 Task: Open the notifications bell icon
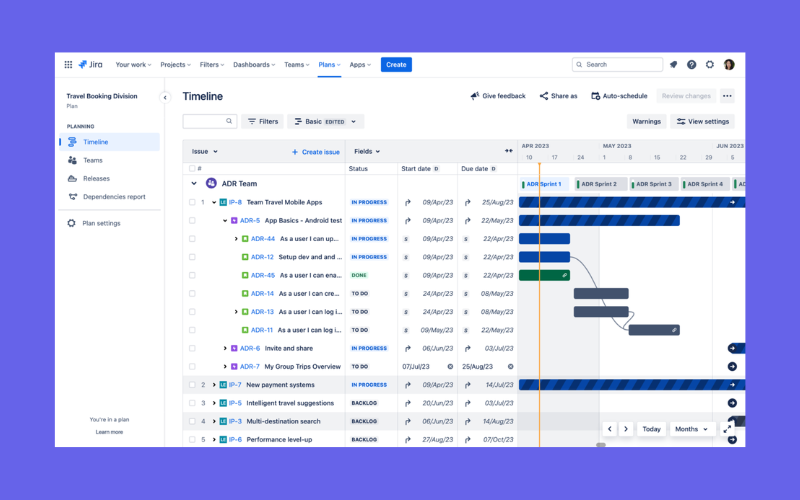pos(673,65)
